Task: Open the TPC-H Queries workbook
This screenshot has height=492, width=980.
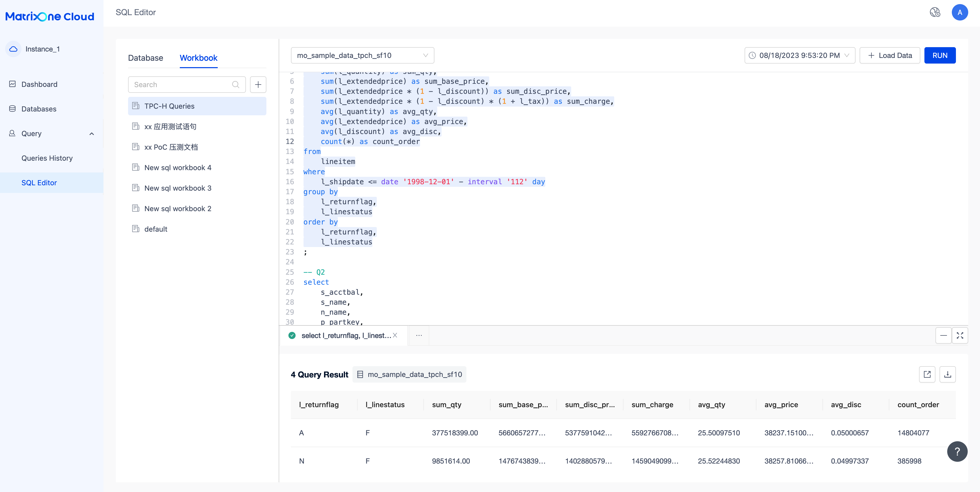Action: 197,106
